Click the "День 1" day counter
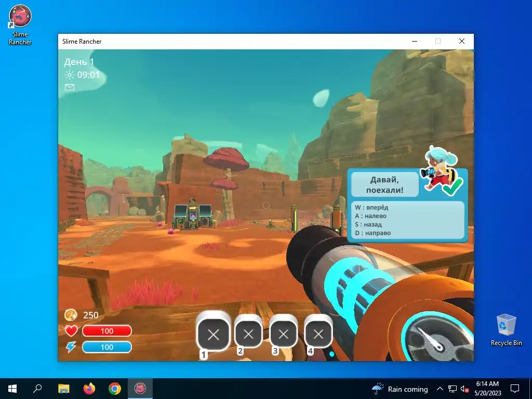 pyautogui.click(x=79, y=62)
